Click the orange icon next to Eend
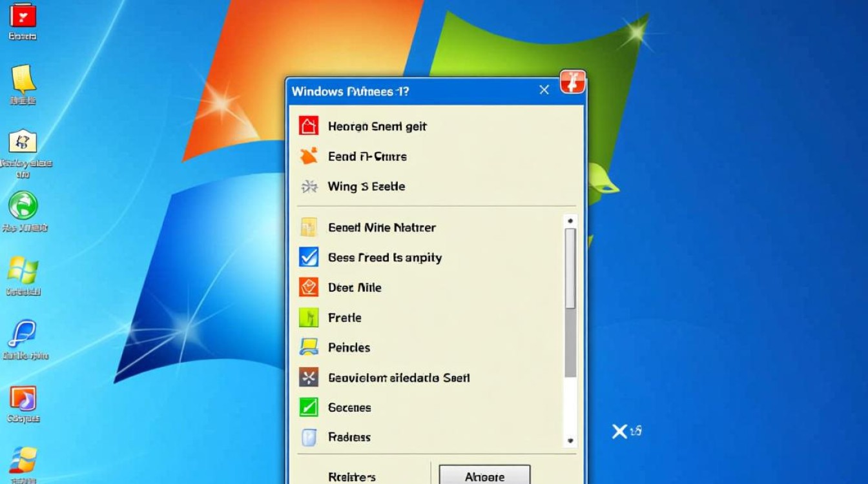The image size is (868, 484). coord(309,156)
